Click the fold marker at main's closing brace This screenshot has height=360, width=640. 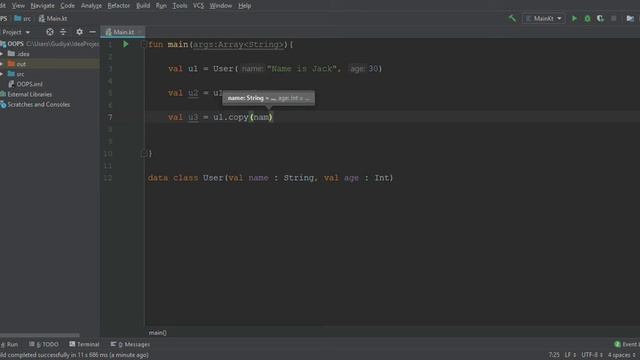click(x=143, y=153)
